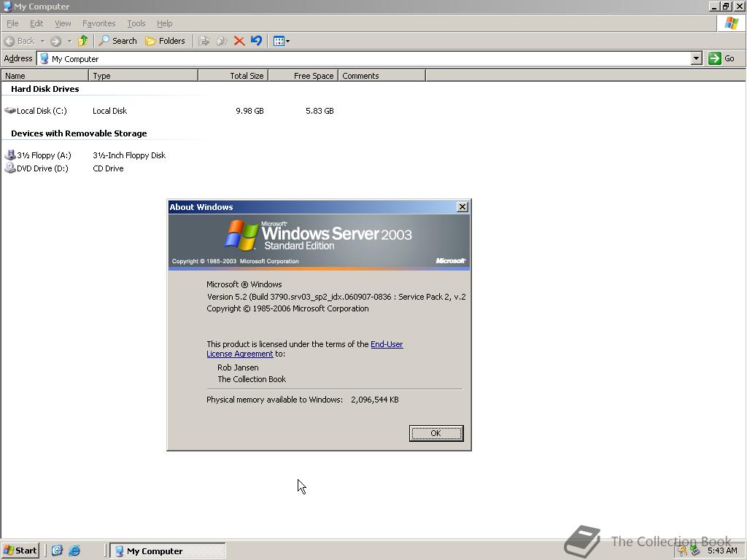Open the Forward history dropdown arrow
This screenshot has height=560, width=747.
69,41
